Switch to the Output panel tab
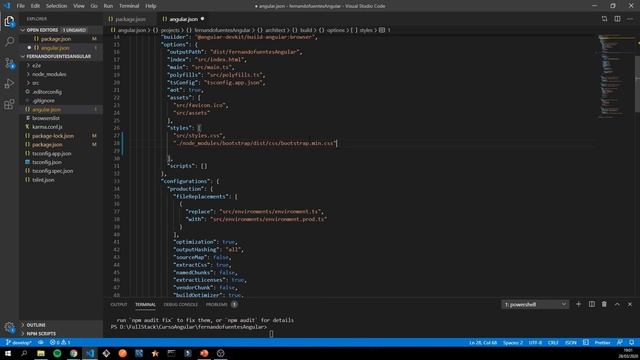Image resolution: width=640 pixels, height=360 pixels. tap(119, 304)
